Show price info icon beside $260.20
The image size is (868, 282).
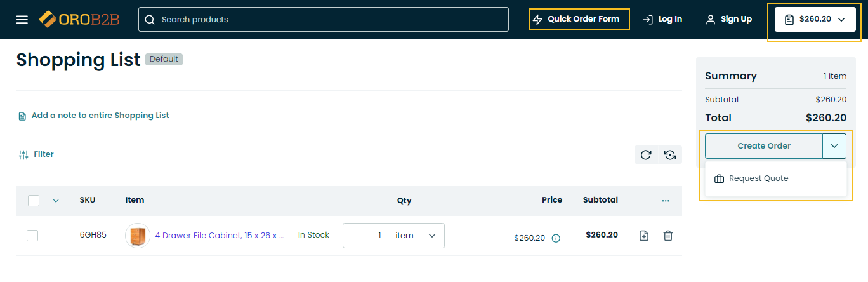(x=556, y=239)
